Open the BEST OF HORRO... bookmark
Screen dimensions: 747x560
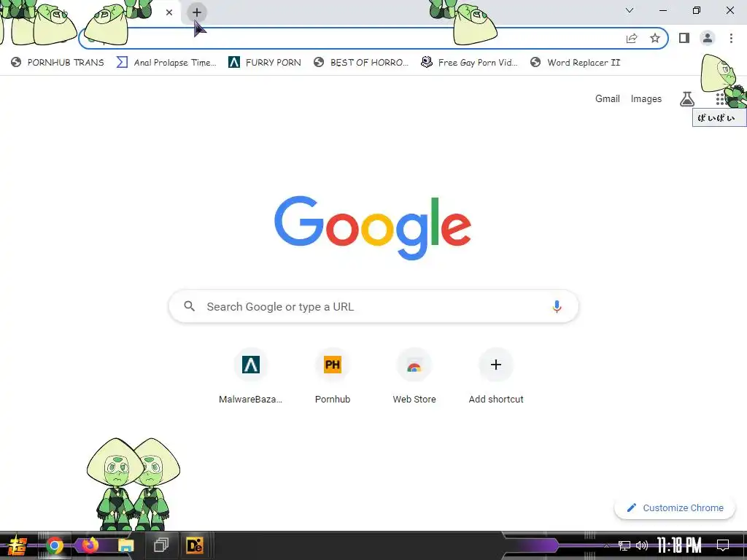click(361, 63)
